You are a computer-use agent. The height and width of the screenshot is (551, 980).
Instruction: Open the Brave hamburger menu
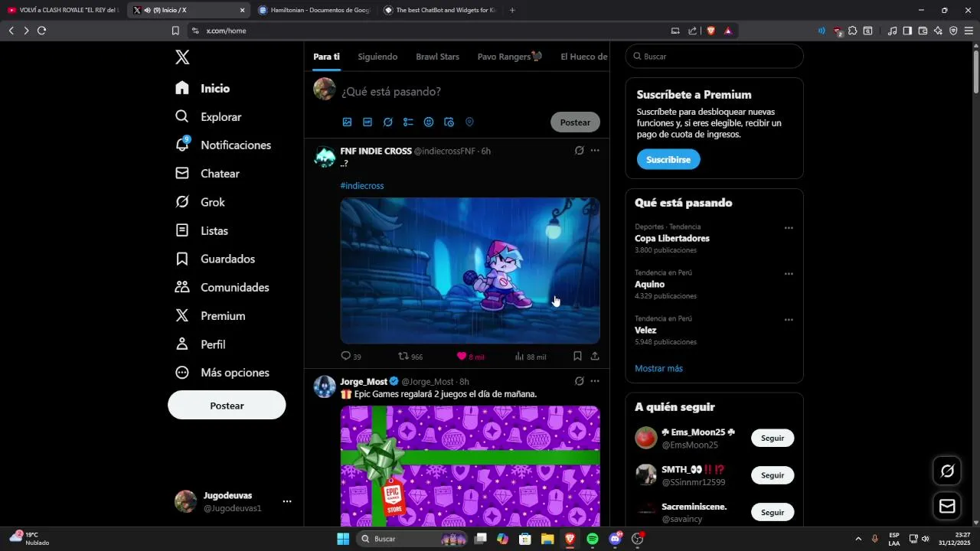[x=969, y=31]
